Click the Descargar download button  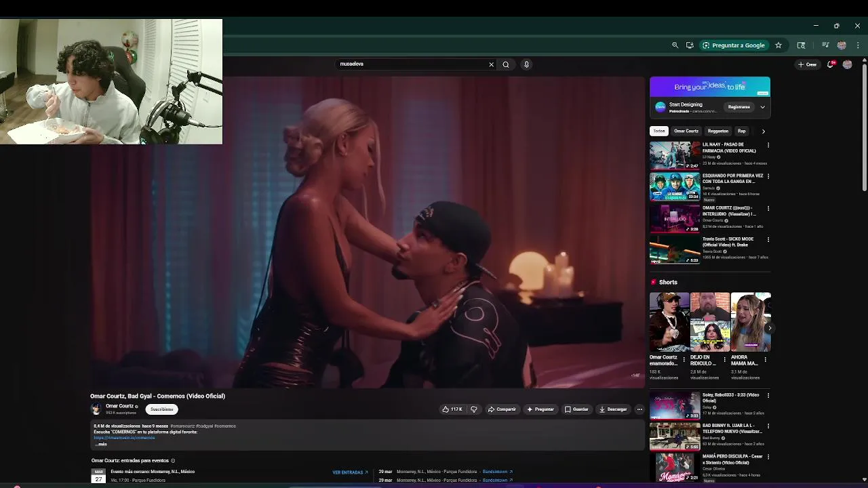[613, 409]
